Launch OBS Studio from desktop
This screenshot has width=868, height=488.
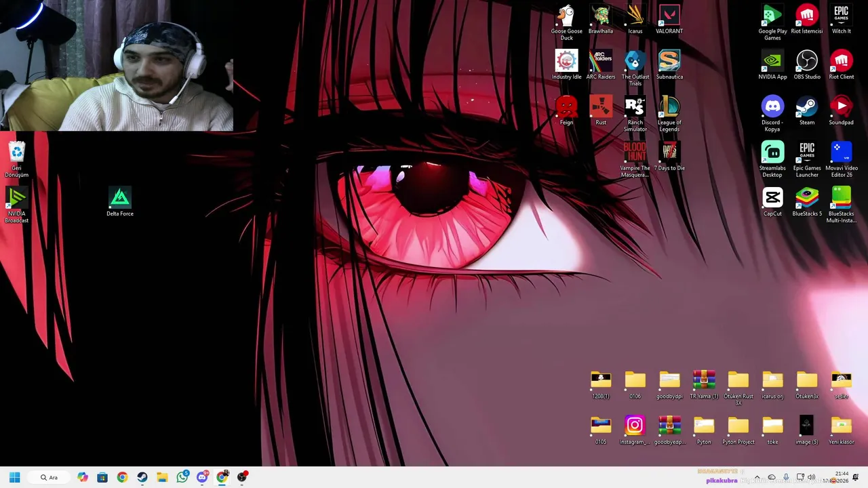click(x=807, y=65)
